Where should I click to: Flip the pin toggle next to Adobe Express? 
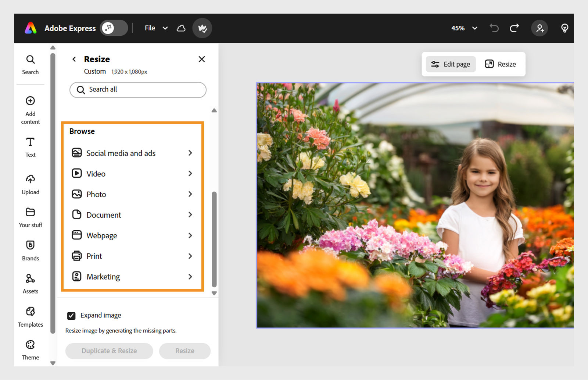click(x=114, y=28)
